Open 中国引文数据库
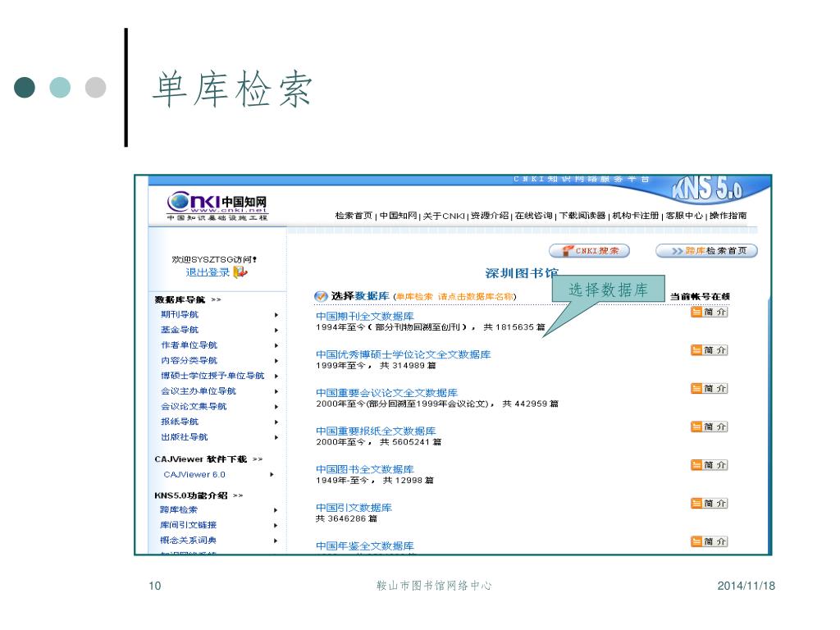This screenshot has height=630, width=840. (354, 507)
